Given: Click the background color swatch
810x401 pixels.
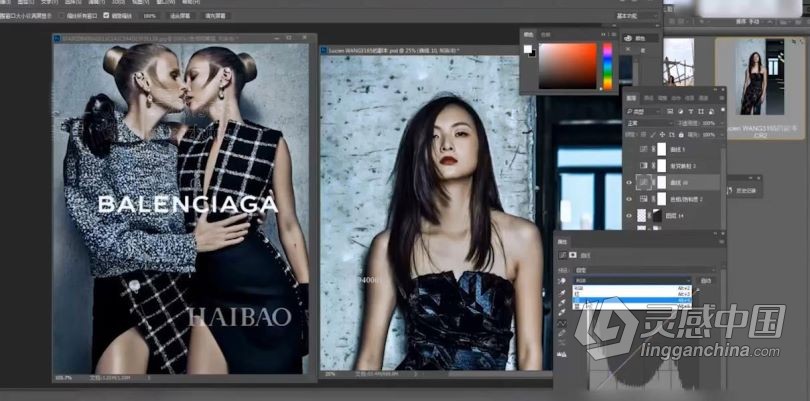Looking at the screenshot, I should coord(532,53).
